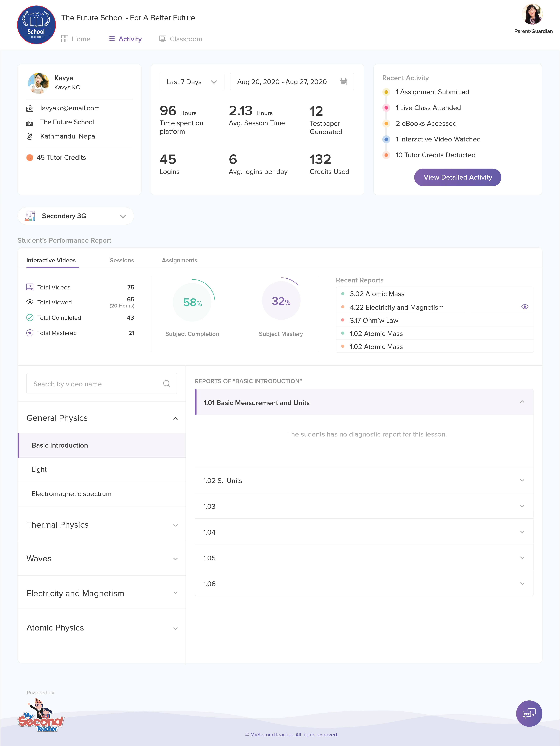Click the Total Videos play icon
Viewport: 560px width, 746px height.
pos(30,287)
